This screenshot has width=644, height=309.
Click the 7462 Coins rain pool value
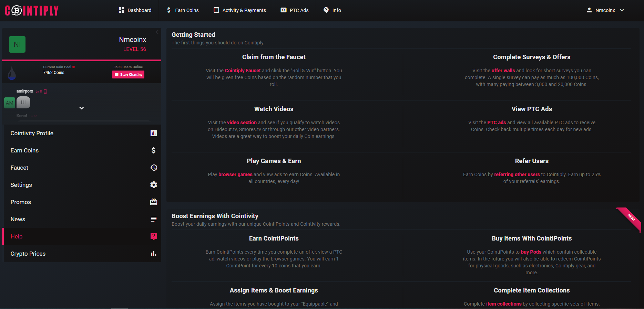click(54, 73)
